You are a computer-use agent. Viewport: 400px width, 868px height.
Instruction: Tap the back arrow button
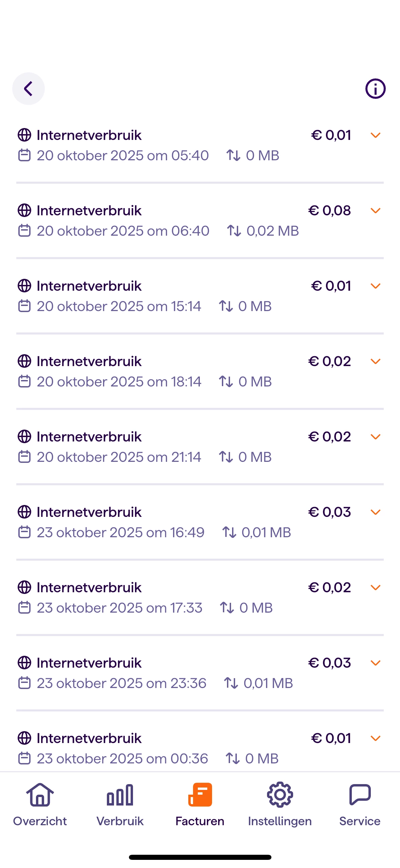coord(28,89)
